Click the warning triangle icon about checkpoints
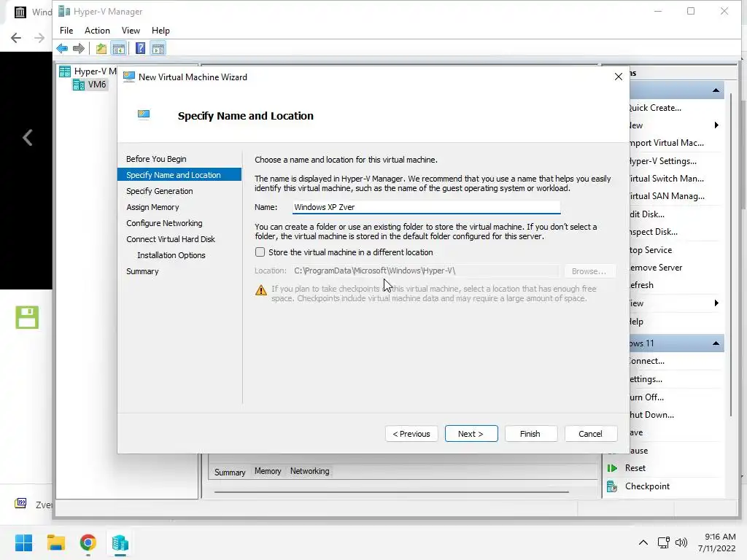Image resolution: width=747 pixels, height=560 pixels. (x=261, y=290)
